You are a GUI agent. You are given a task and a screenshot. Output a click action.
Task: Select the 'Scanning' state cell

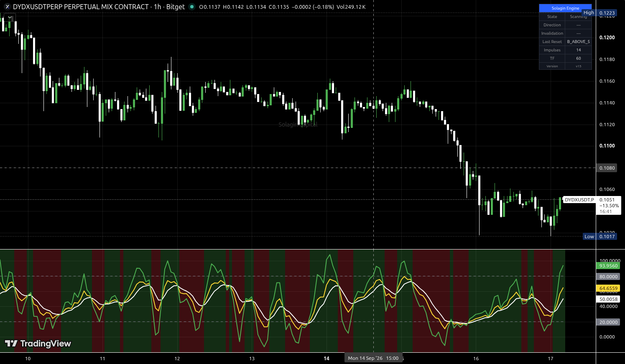point(578,17)
